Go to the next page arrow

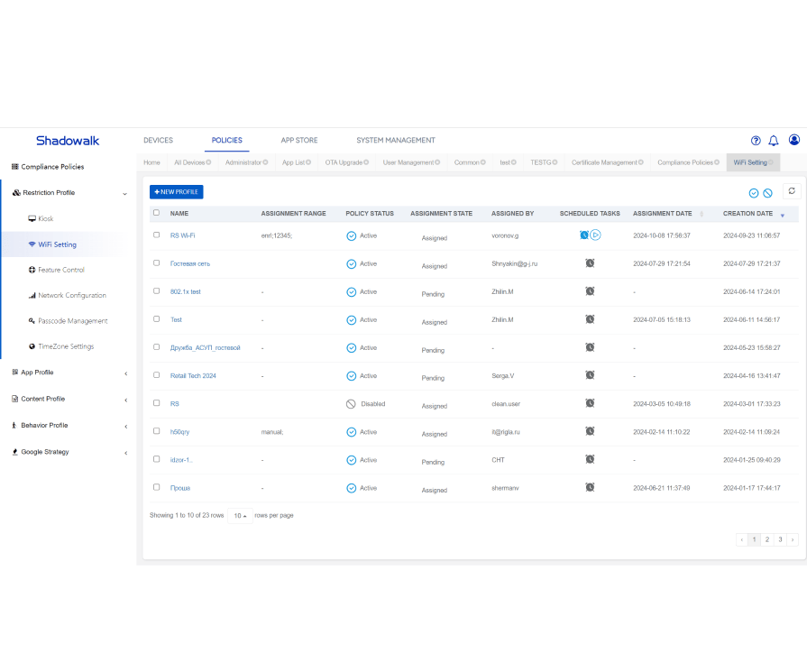793,539
